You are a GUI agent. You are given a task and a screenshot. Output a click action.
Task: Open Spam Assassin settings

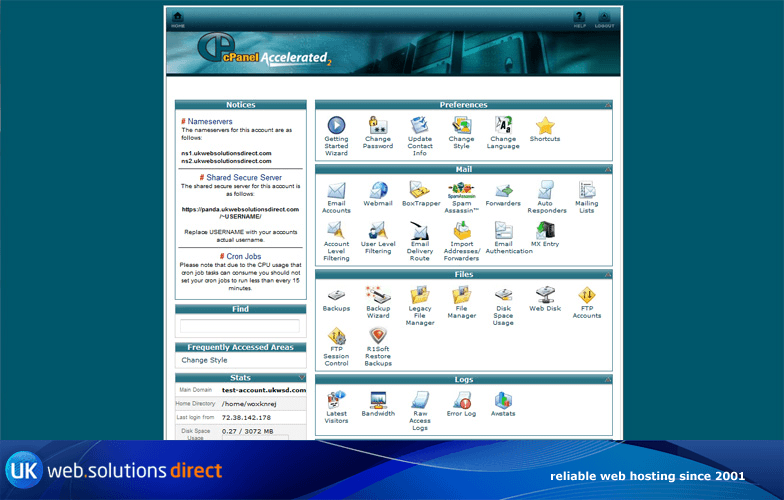[x=461, y=191]
